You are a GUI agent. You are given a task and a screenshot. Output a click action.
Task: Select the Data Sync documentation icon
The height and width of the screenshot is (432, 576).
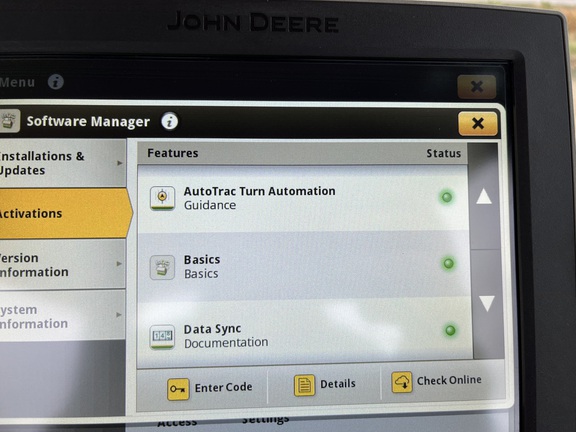pos(162,336)
